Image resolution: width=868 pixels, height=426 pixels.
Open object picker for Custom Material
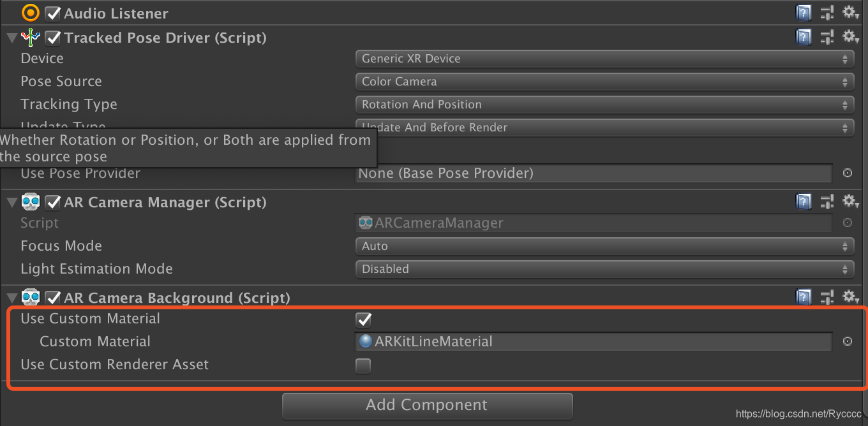pos(848,341)
